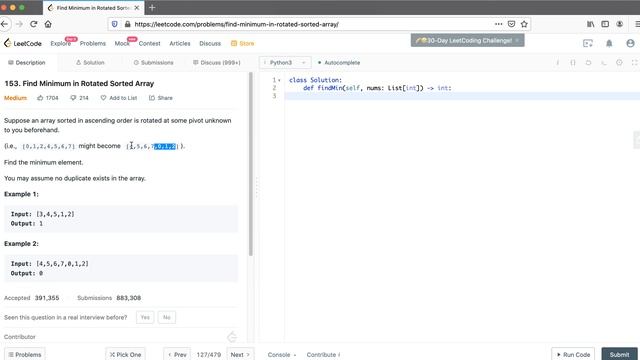The height and width of the screenshot is (360, 640).
Task: Click the browser forward arrow
Action: pos(19,24)
